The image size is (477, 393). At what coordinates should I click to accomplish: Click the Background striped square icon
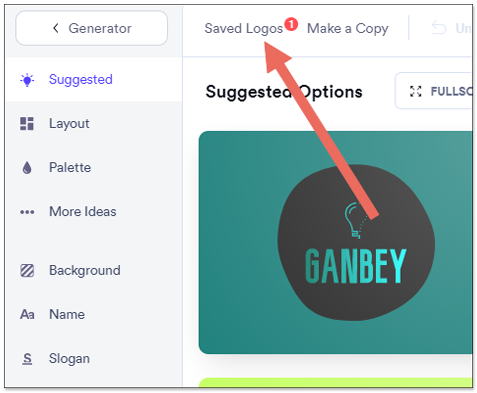27,271
